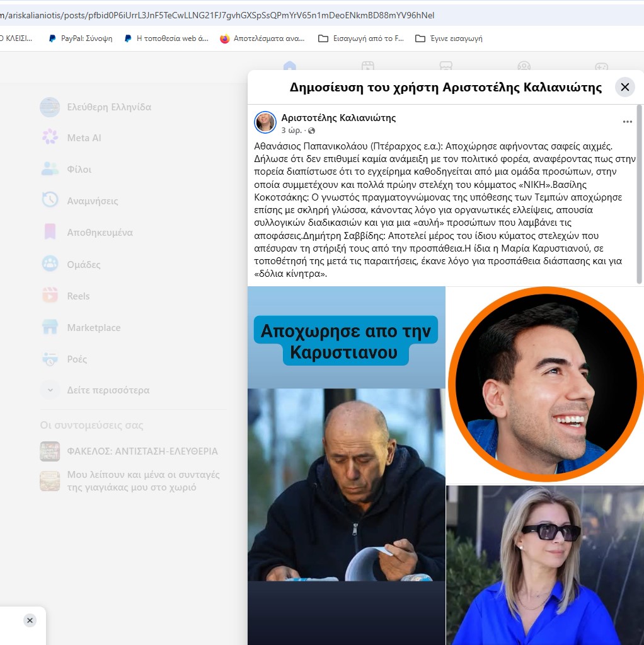Open Feeds (Ροές) sidebar icon
Screen dimensions: 644x645
click(x=50, y=359)
